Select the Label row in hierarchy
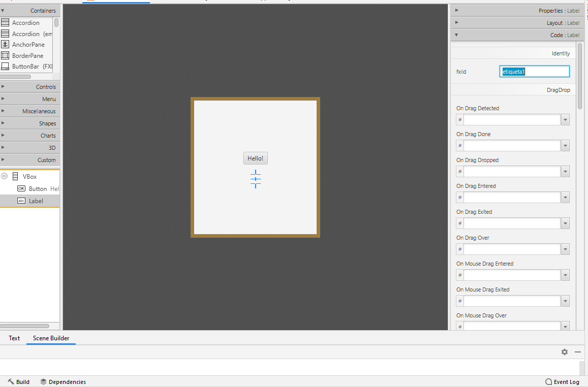The width and height of the screenshot is (588, 387). tap(30, 201)
